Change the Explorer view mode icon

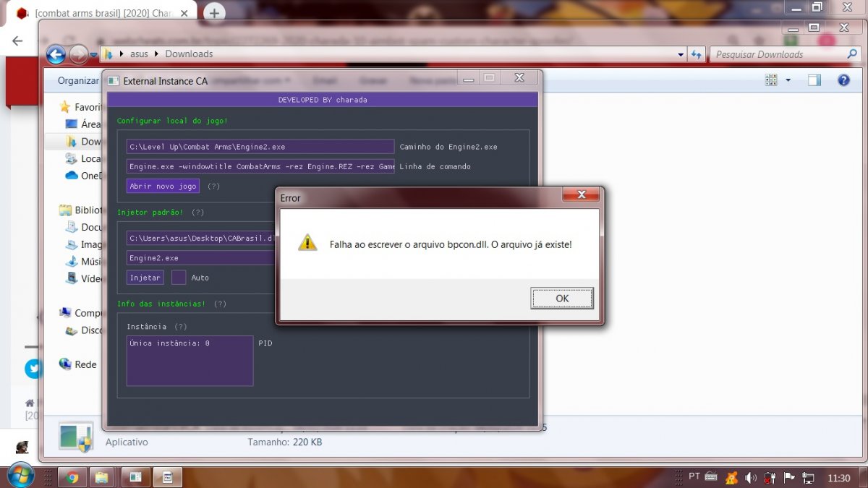(x=771, y=80)
